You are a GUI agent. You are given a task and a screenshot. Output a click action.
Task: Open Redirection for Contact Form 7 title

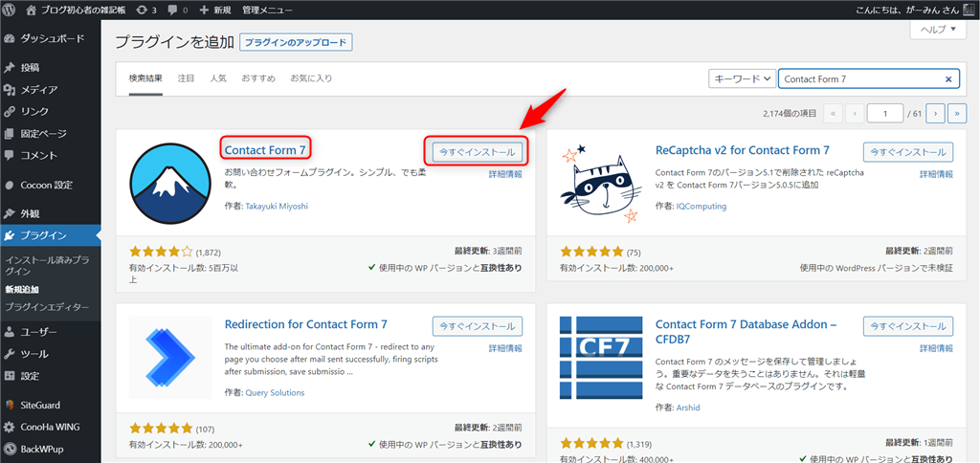pyautogui.click(x=305, y=324)
